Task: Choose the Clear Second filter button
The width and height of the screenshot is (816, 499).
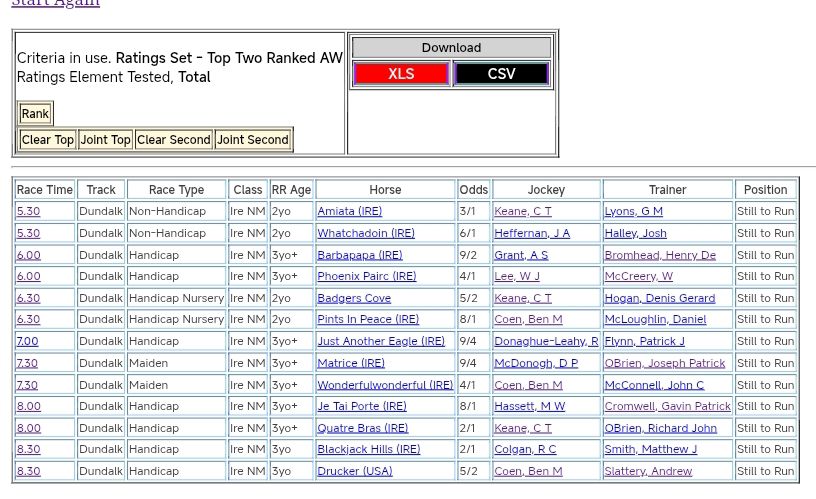Action: click(174, 140)
